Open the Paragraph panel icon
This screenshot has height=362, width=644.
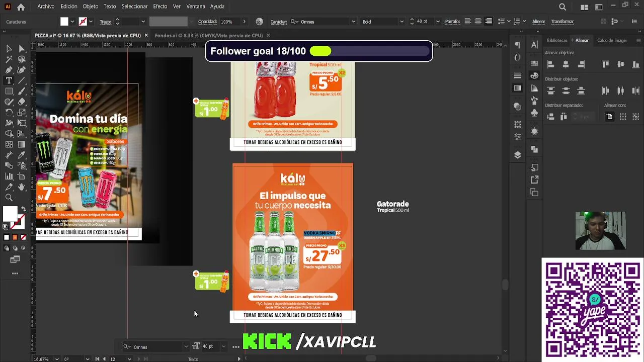[x=518, y=45]
